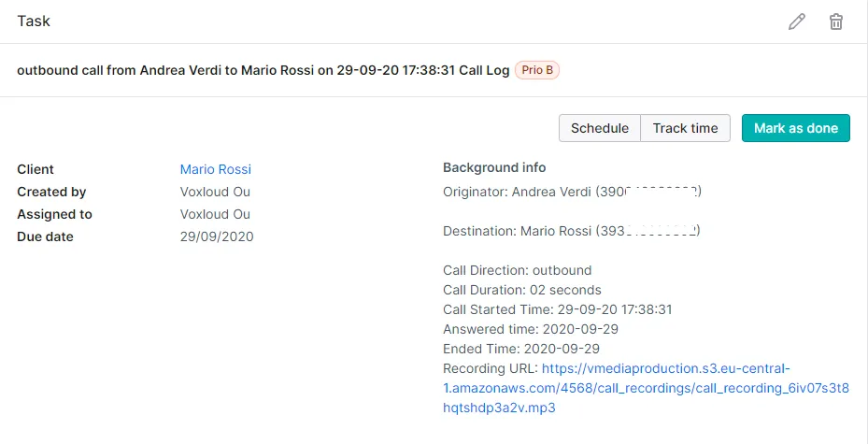Viewport: 868px width, 444px height.
Task: Click the Call Started Time line
Action: point(557,309)
